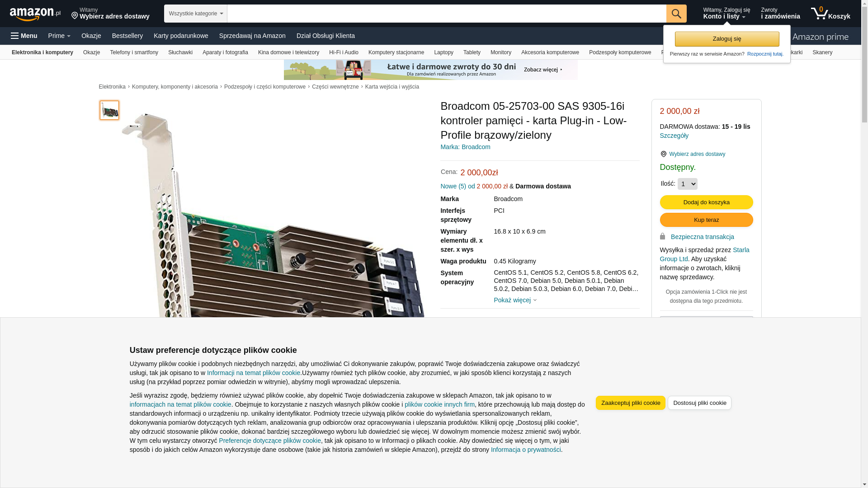Accept cookies with Zaakceptuj pliki cookie
Image resolution: width=868 pixels, height=488 pixels.
630,403
